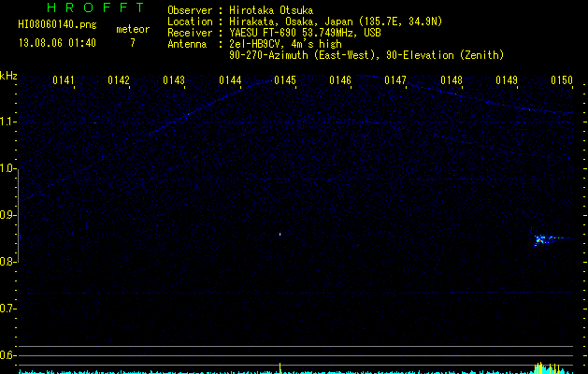Click the meteor label
The width and height of the screenshot is (588, 374).
pyautogui.click(x=133, y=29)
